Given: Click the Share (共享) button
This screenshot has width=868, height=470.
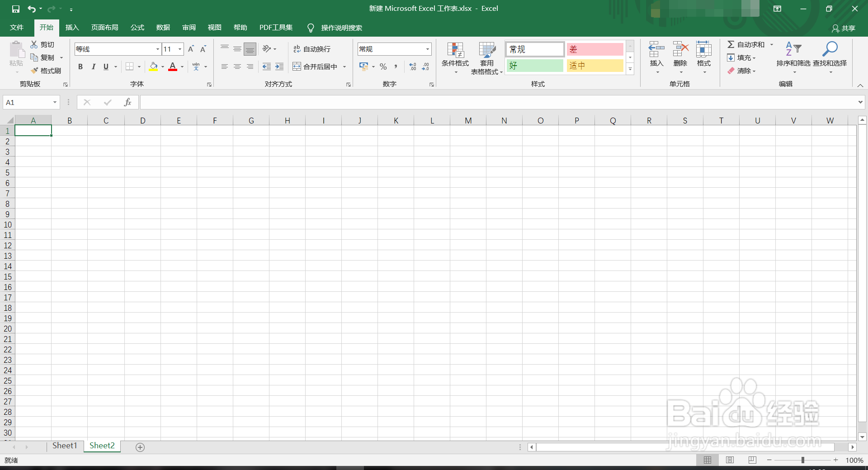Looking at the screenshot, I should [844, 28].
